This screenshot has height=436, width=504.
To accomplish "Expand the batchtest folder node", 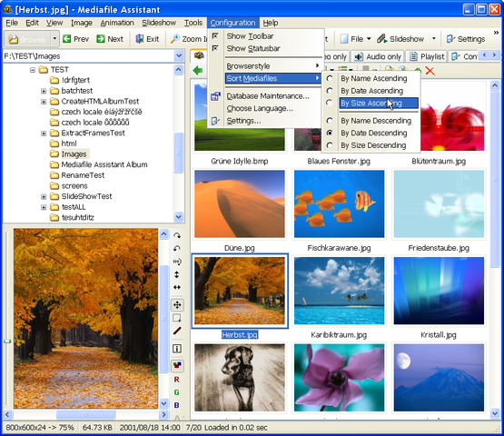I will tap(44, 91).
